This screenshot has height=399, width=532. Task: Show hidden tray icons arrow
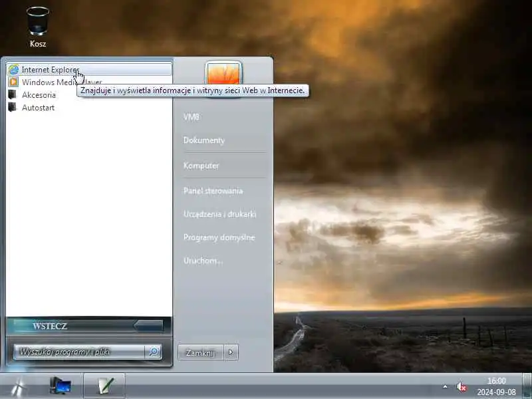click(445, 387)
